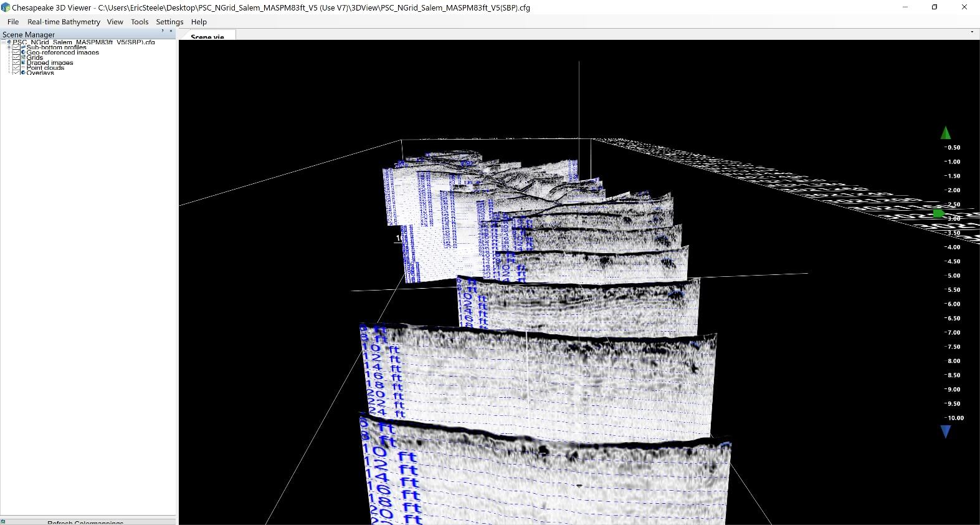
Task: Open the Real-time Bathymetry menu
Action: coord(64,22)
